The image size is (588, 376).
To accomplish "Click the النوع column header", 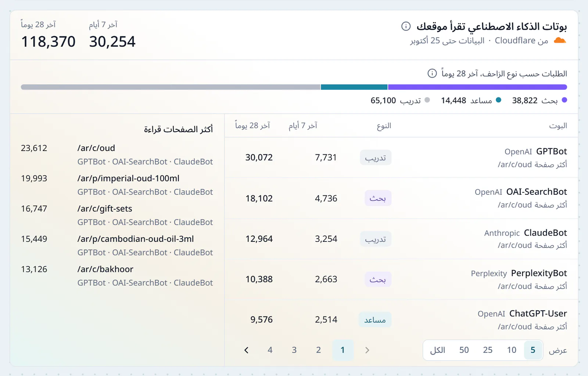I will pyautogui.click(x=384, y=126).
